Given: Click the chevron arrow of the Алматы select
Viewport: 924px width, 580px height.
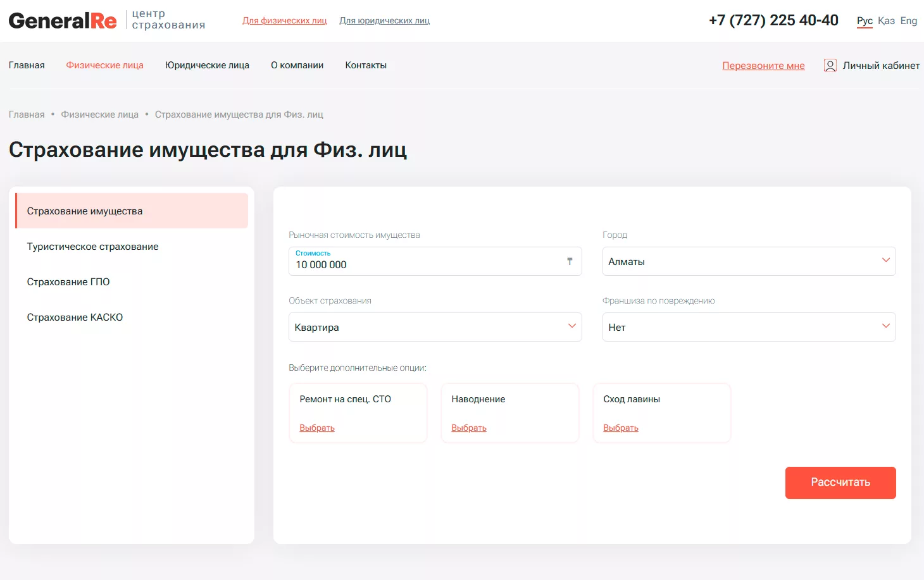Looking at the screenshot, I should (886, 260).
